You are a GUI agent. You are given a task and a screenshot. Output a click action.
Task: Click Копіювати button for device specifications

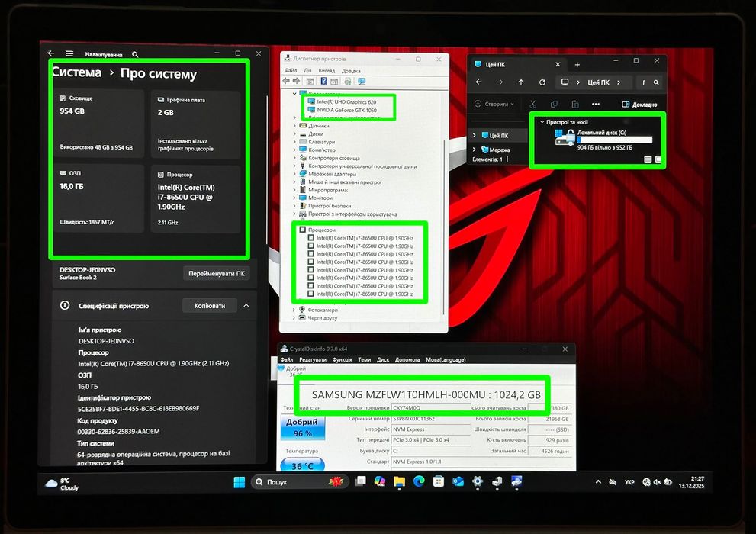[x=209, y=306]
